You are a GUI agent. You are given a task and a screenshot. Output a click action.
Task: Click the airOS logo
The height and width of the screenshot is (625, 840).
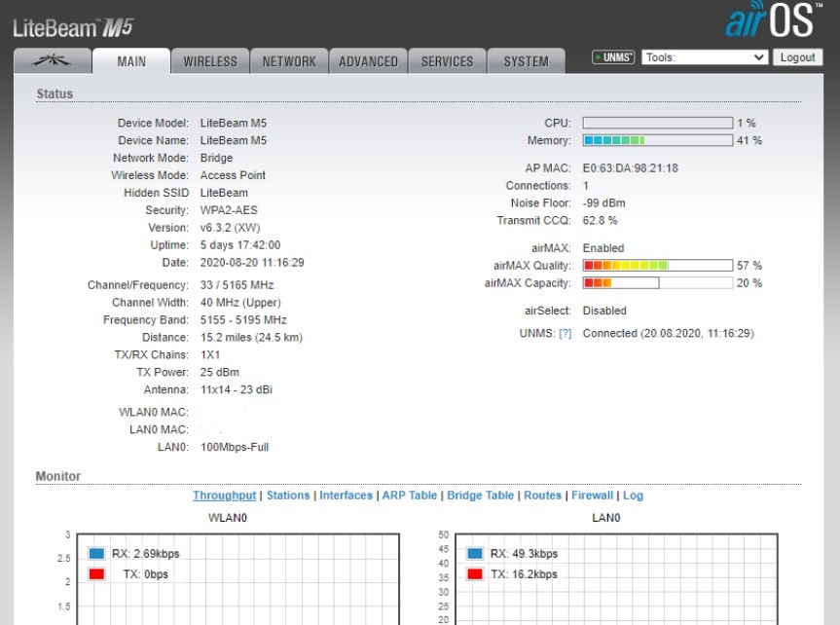(x=774, y=19)
